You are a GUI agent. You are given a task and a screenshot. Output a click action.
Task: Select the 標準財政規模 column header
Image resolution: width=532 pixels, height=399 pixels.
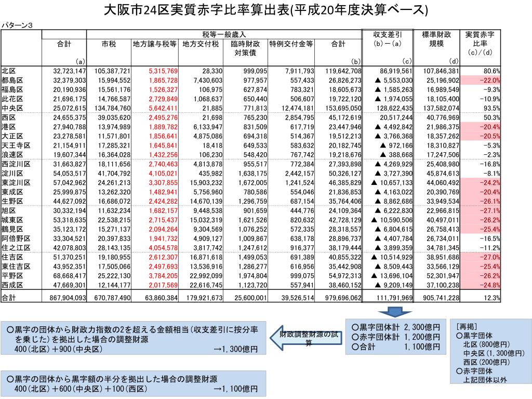coord(436,38)
